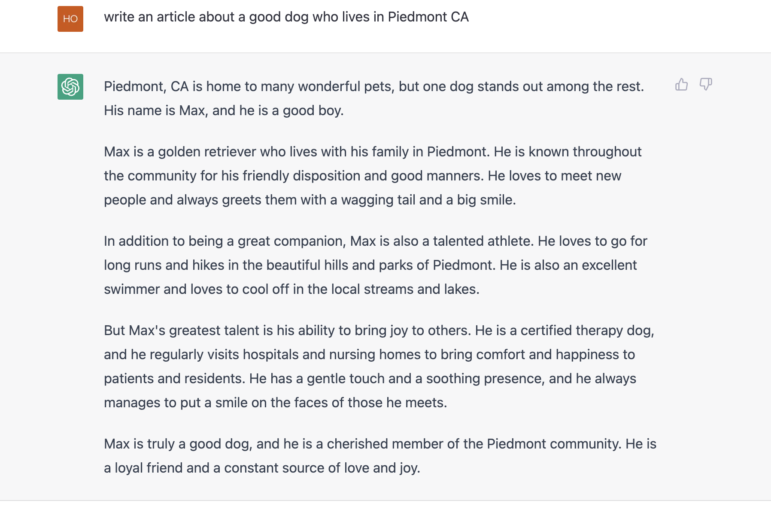Click the thumbs up feedback icon

click(x=681, y=85)
